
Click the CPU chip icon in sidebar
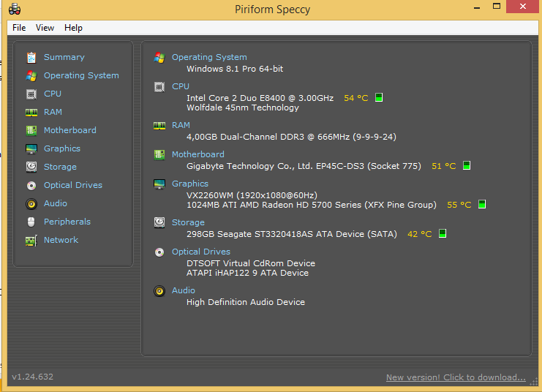click(x=31, y=94)
